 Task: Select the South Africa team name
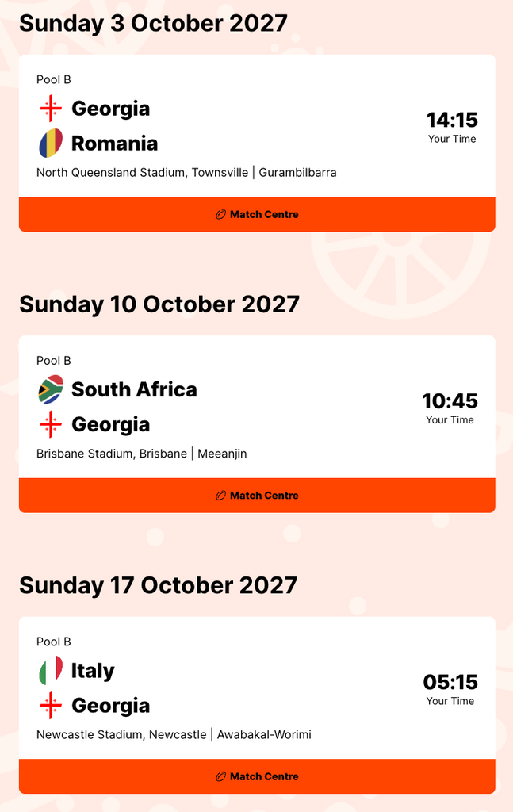point(134,389)
